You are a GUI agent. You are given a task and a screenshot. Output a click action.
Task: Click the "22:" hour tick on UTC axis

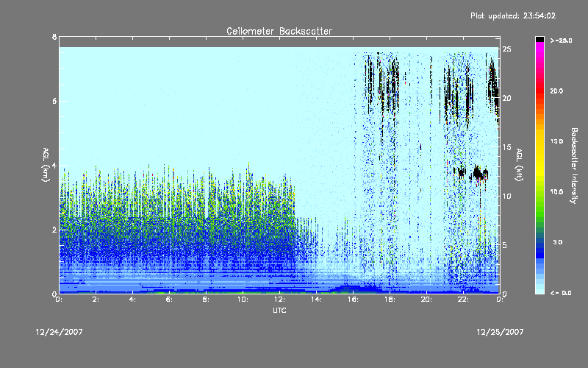pos(463,300)
